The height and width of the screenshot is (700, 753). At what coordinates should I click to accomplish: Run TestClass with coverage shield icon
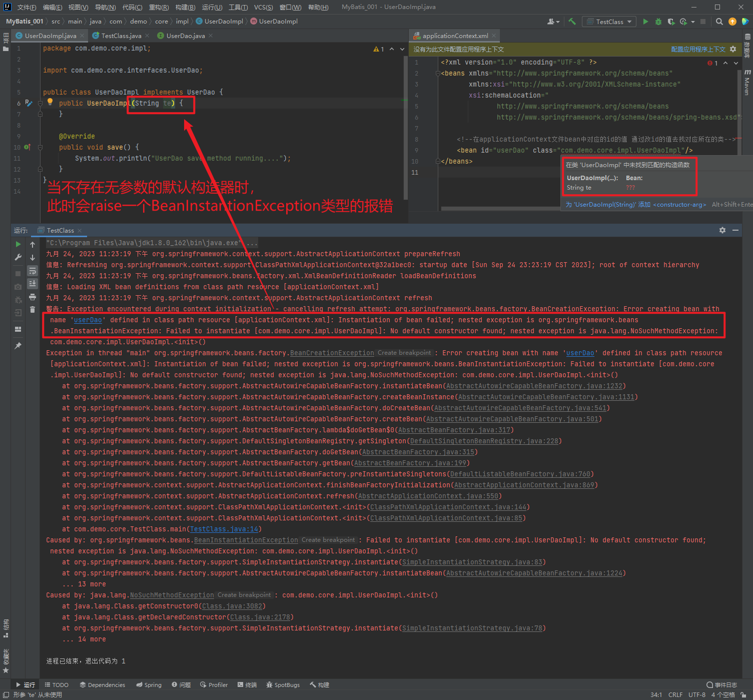pyautogui.click(x=671, y=22)
